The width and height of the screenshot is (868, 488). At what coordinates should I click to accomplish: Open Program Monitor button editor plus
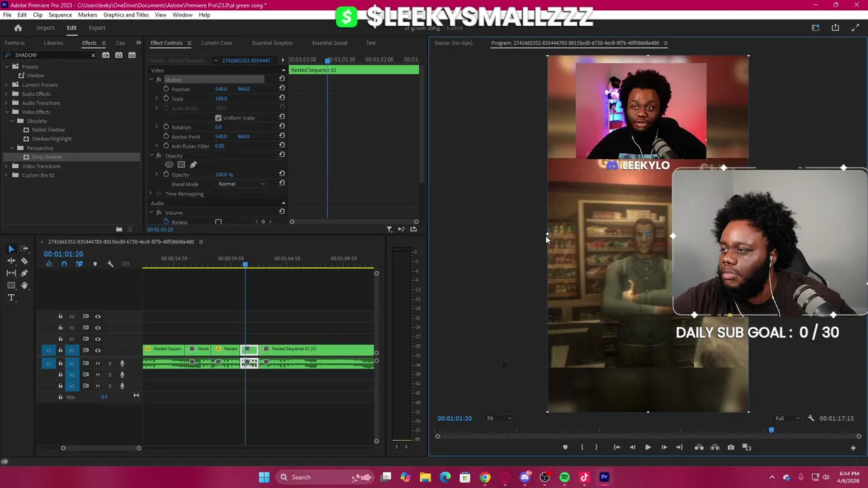coord(853,447)
